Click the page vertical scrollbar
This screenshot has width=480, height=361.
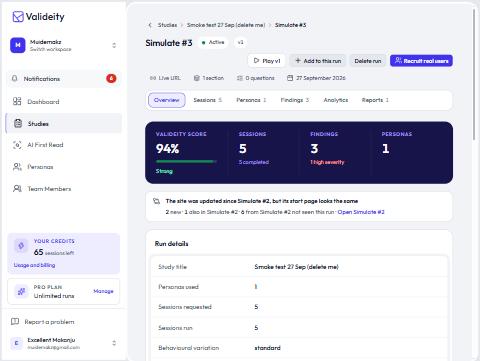point(474,73)
